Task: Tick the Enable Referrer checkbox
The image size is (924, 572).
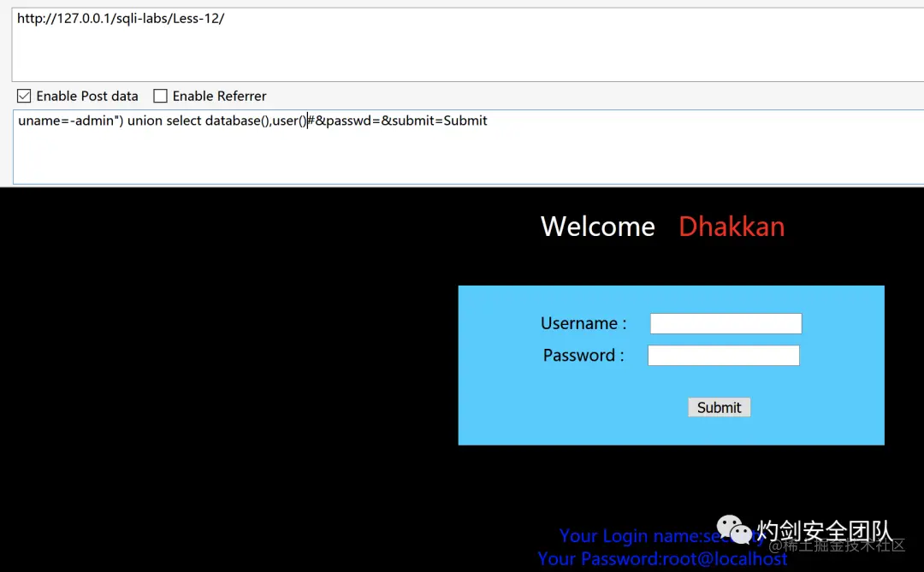Action: click(160, 96)
